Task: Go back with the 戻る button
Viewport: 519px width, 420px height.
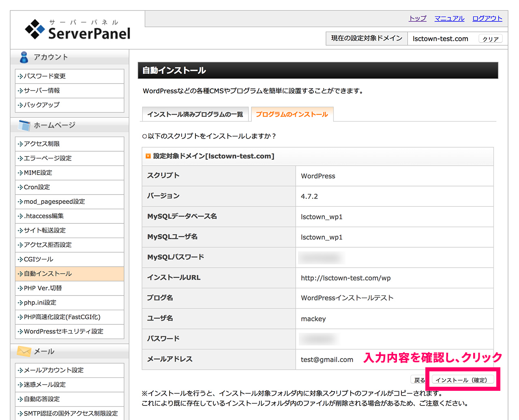Action: pyautogui.click(x=419, y=380)
